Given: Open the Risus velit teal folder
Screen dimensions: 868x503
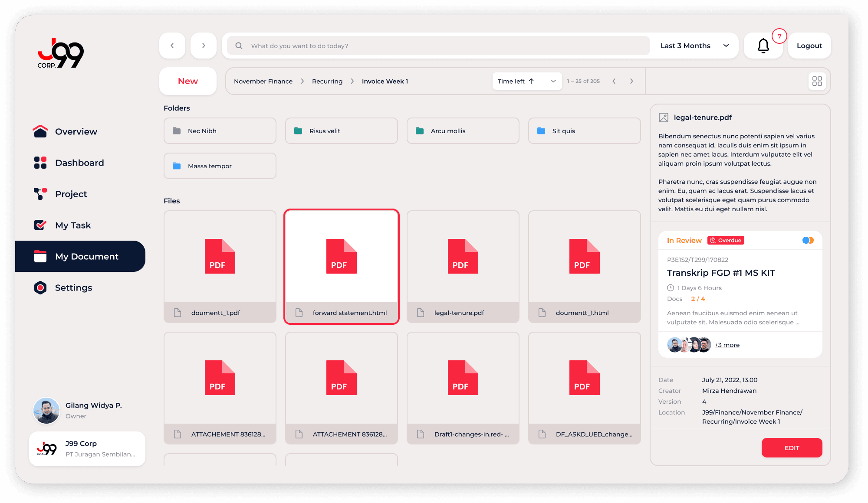Looking at the screenshot, I should point(341,131).
